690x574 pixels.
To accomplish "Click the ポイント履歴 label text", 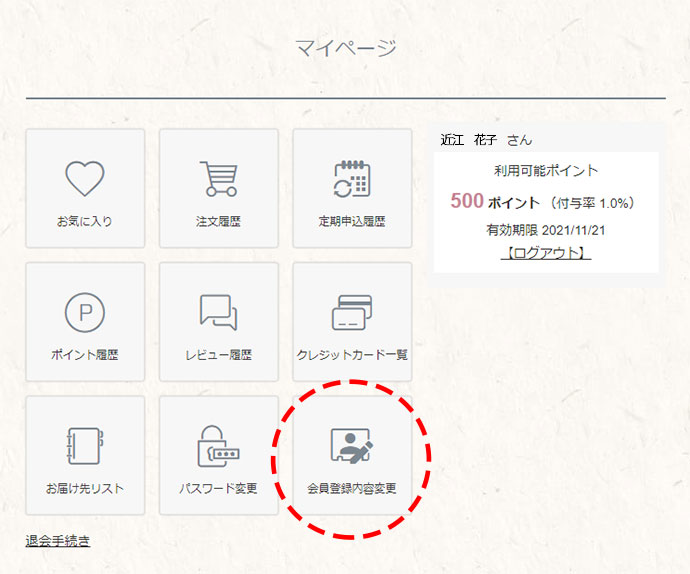I will (85, 355).
